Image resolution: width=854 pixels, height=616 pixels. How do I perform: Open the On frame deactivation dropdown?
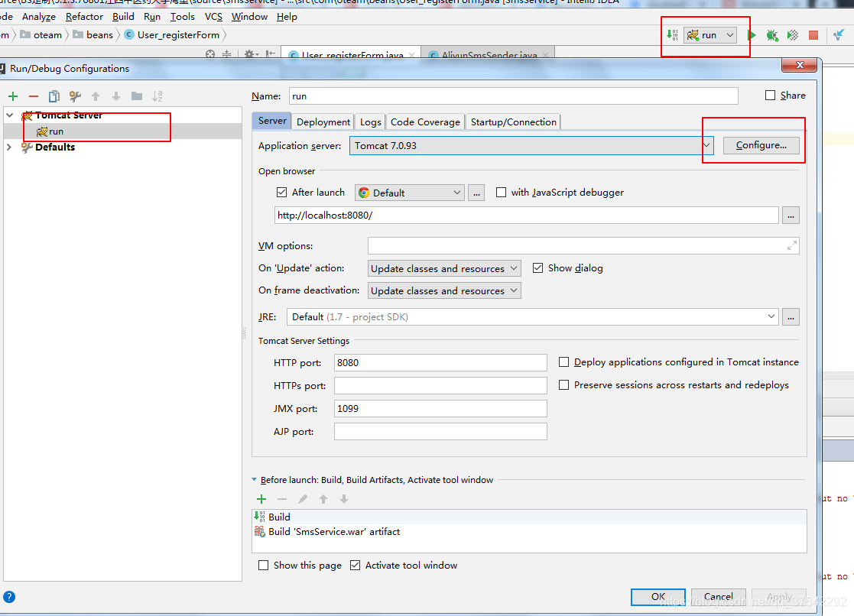click(444, 291)
